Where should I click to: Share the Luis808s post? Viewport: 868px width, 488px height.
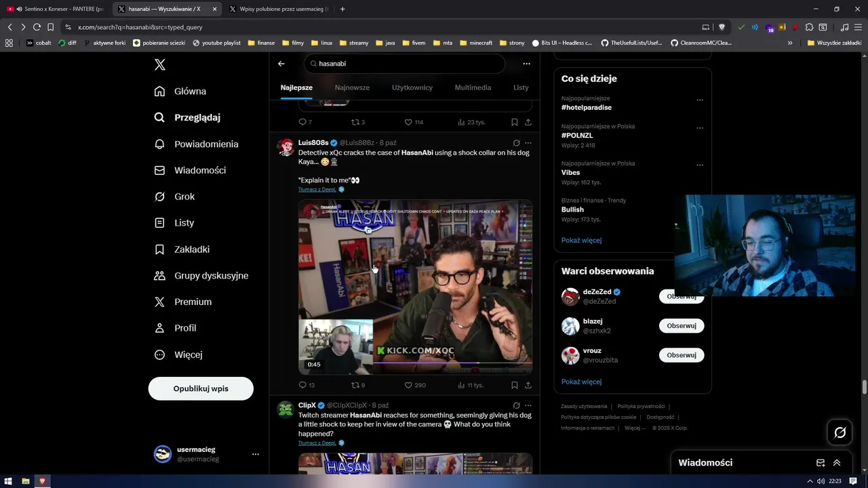(x=528, y=385)
